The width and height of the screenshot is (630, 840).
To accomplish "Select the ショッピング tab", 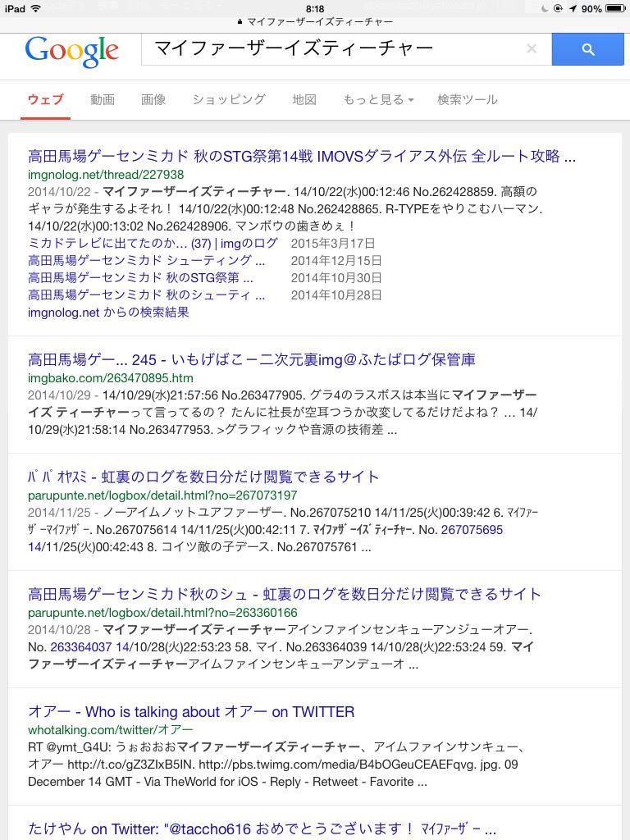I will point(229,99).
